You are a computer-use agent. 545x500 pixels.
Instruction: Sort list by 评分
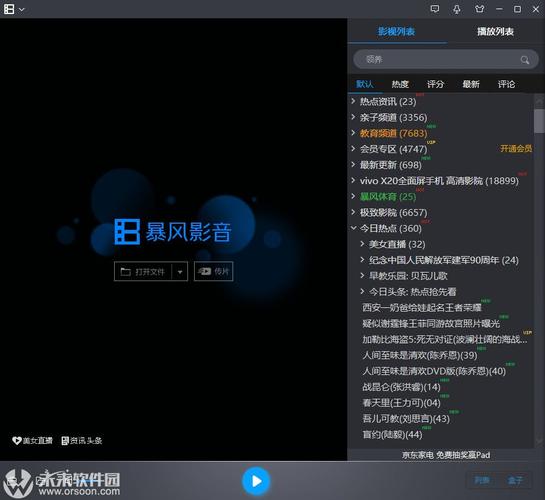436,84
